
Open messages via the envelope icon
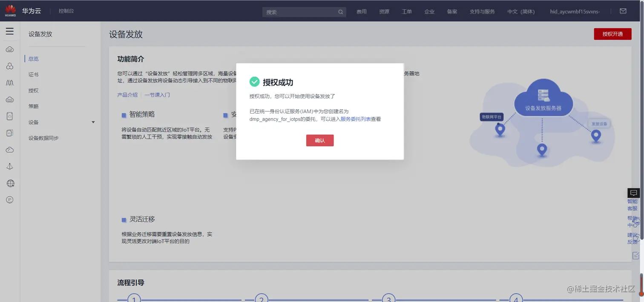[x=623, y=11]
